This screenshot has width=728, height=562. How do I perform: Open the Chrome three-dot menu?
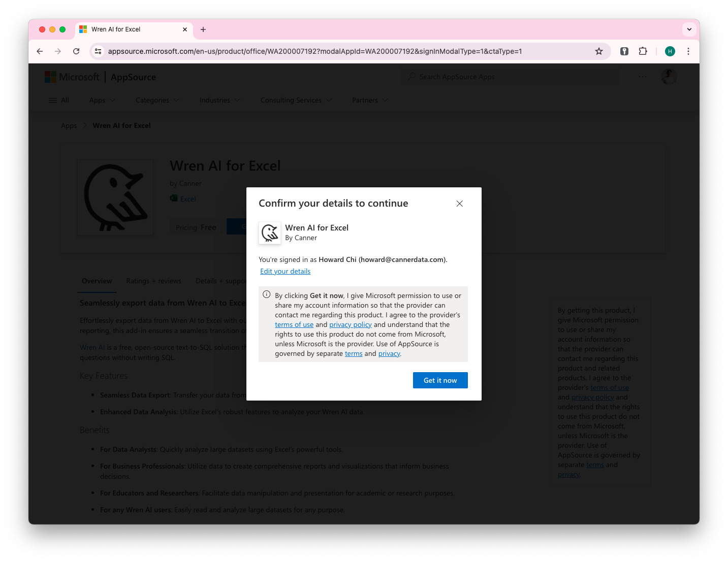(x=688, y=51)
